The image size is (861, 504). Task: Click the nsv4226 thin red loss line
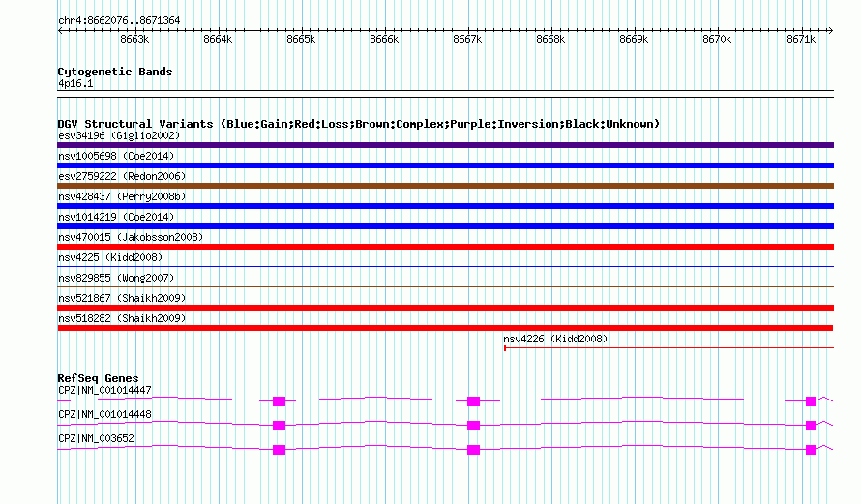(668, 347)
